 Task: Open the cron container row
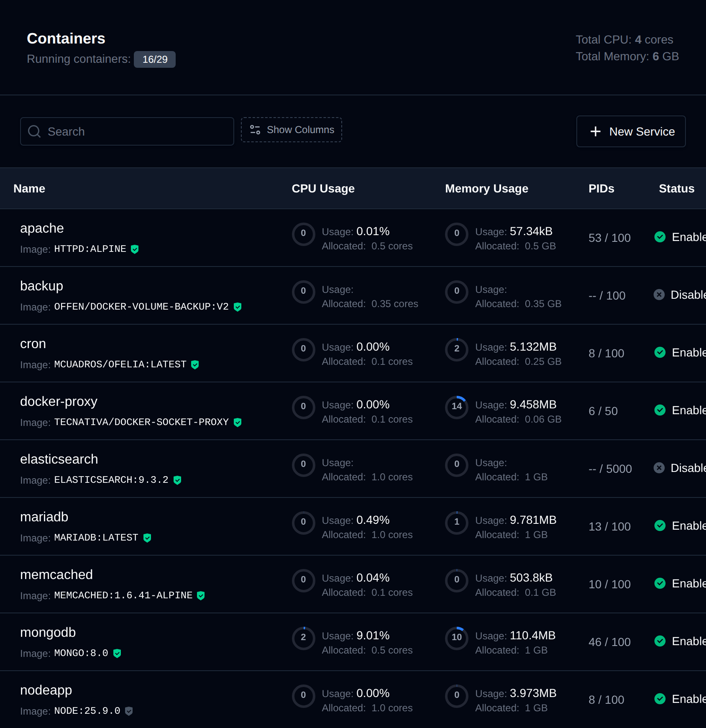tap(353, 353)
